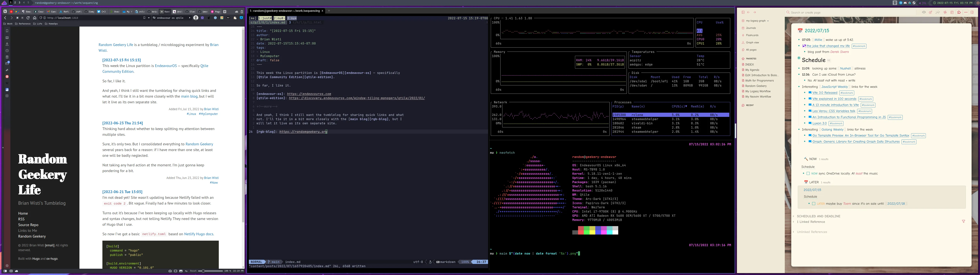Toggle Logseq's right sidebar toolbar icon

[x=972, y=12]
